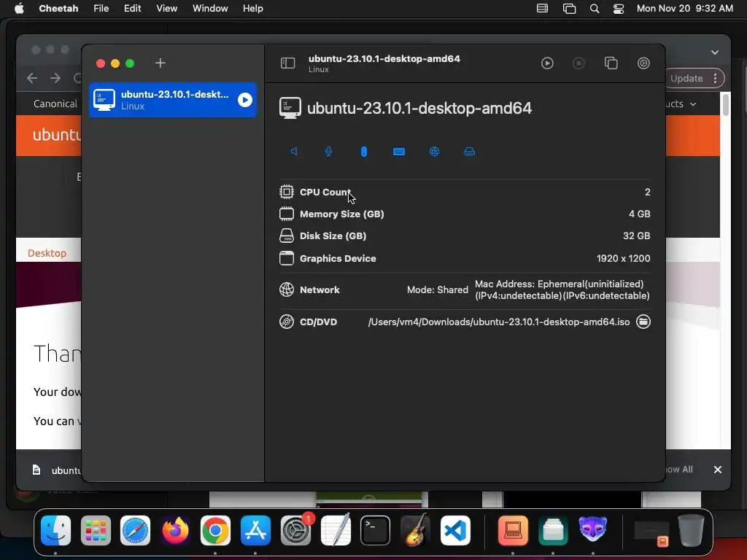Click the ISO file path text
747x560 pixels.
(499, 322)
